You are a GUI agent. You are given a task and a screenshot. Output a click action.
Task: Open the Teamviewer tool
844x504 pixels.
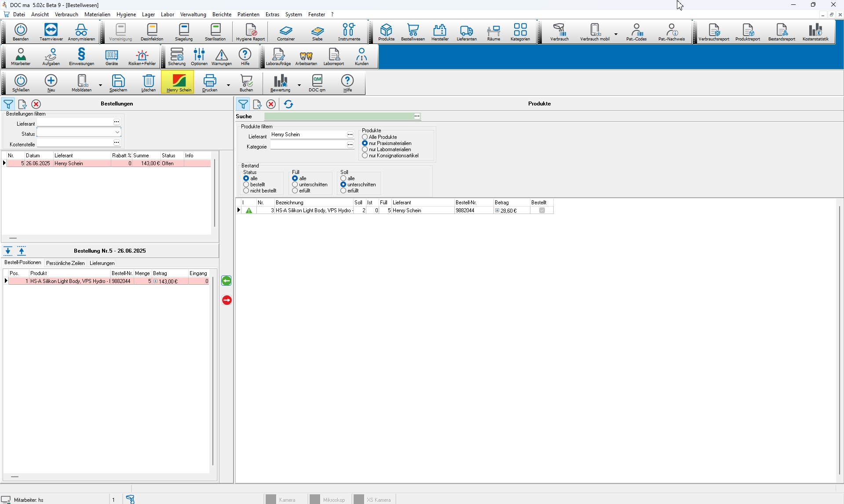51,32
